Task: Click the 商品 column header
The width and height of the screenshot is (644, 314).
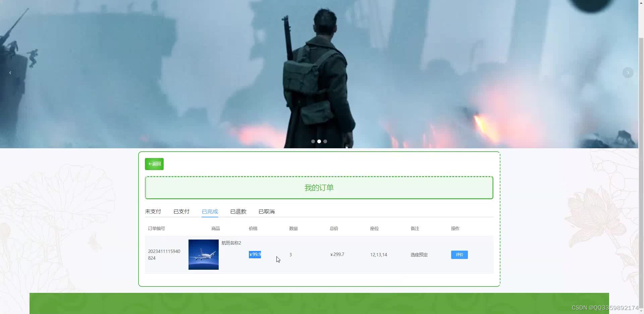Action: pyautogui.click(x=216, y=228)
